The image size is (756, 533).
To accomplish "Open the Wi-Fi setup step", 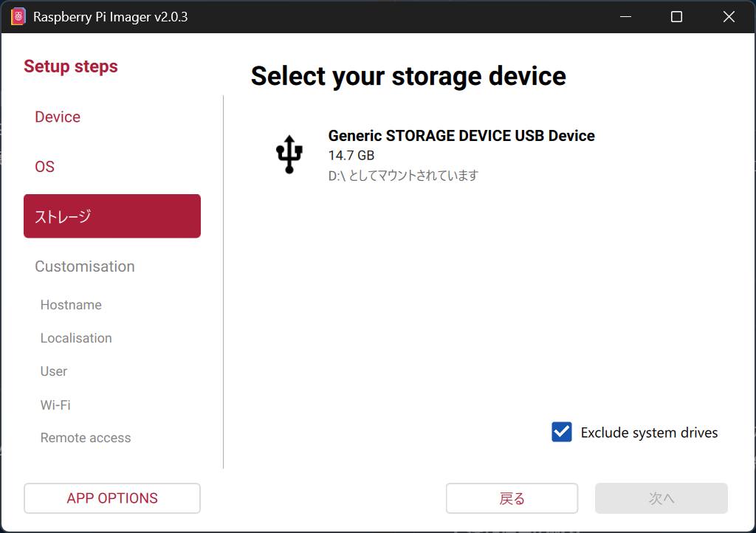I will click(x=55, y=405).
